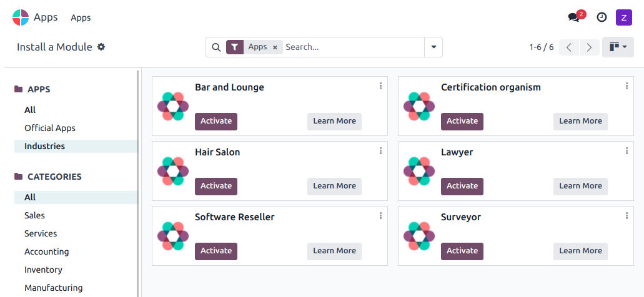Screen dimensions: 644x297
Task: Open the conversations chat icon
Action: click(573, 17)
